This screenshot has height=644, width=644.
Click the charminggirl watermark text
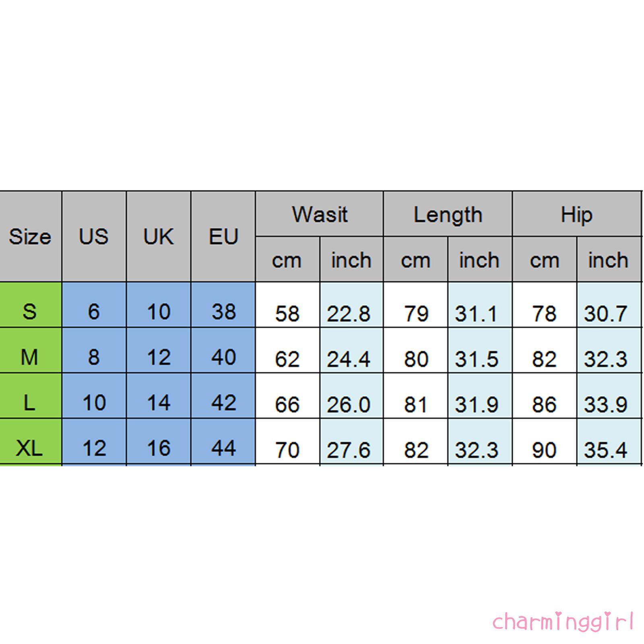(563, 622)
